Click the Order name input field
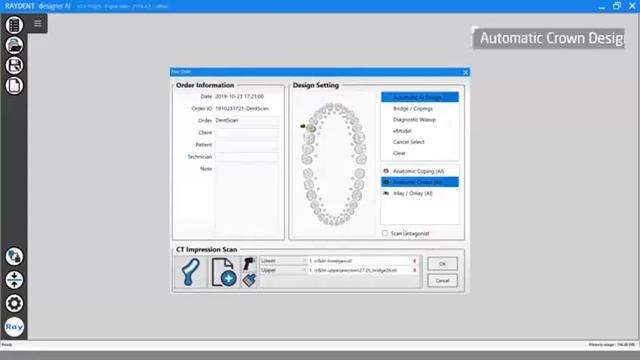This screenshot has height=360, width=640. pos(248,120)
